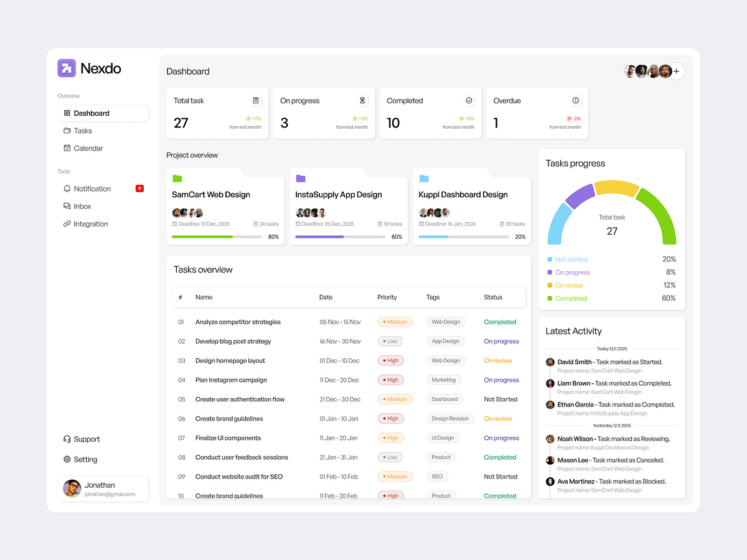Click the Nexdo logo icon

pyautogui.click(x=67, y=68)
